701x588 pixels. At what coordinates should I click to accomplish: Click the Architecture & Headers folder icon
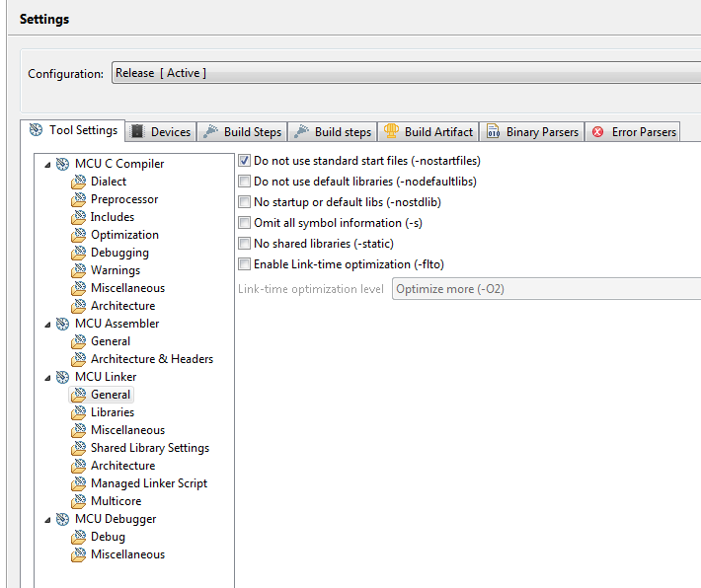click(79, 359)
